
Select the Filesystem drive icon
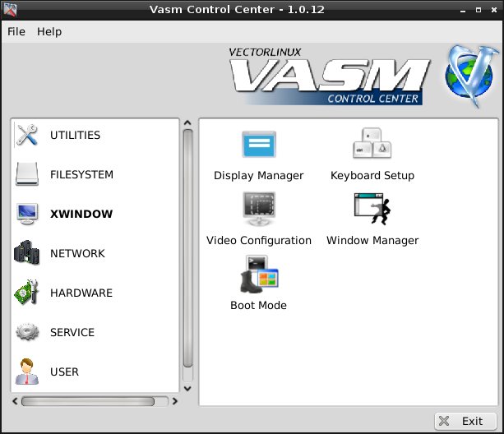click(x=27, y=175)
